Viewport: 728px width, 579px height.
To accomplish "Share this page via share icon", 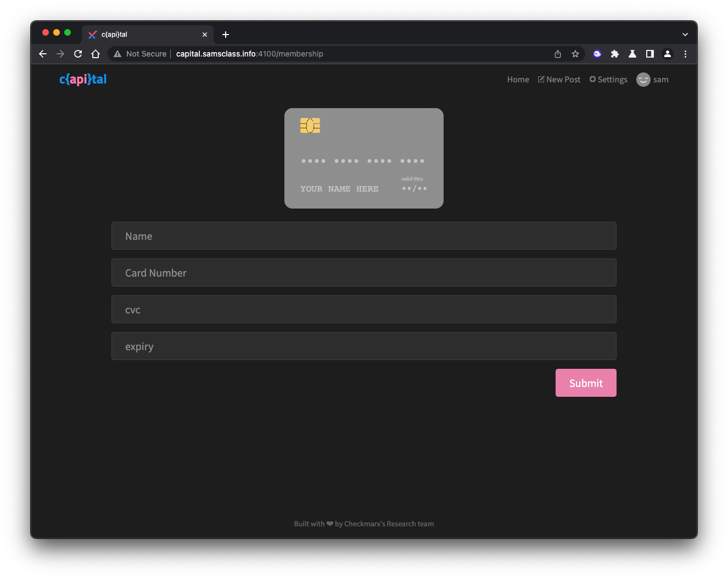I will [x=558, y=54].
